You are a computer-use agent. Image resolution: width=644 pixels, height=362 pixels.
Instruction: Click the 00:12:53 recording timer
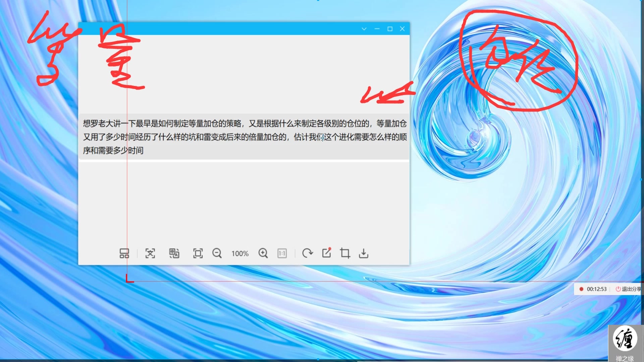coord(597,289)
